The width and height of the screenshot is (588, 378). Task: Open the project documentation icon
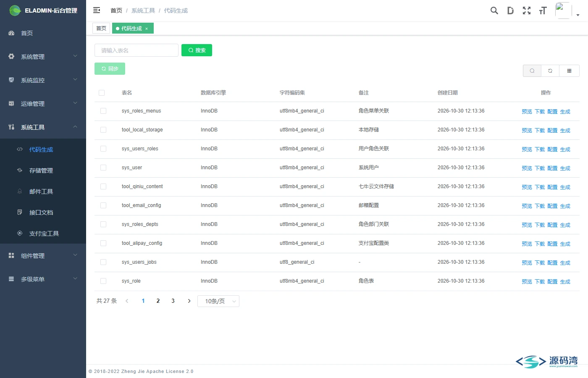(x=510, y=10)
